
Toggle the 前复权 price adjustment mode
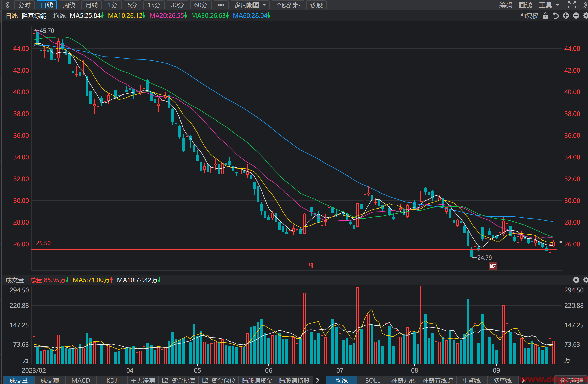[529, 16]
